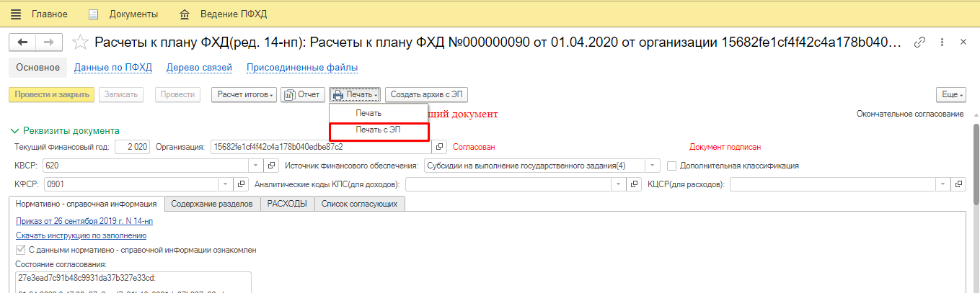Open the hamburger main menu icon
This screenshot has height=293, width=980.
pos(16,14)
